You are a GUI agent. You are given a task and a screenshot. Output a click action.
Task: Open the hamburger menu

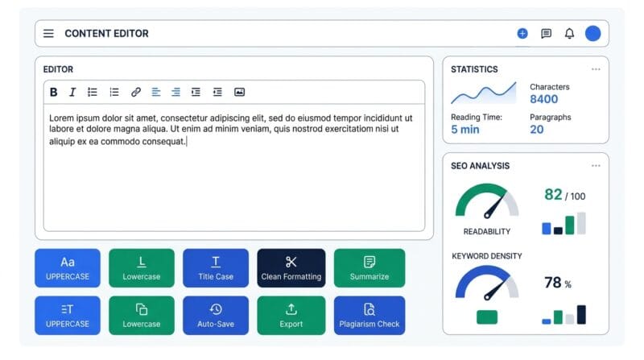point(48,33)
